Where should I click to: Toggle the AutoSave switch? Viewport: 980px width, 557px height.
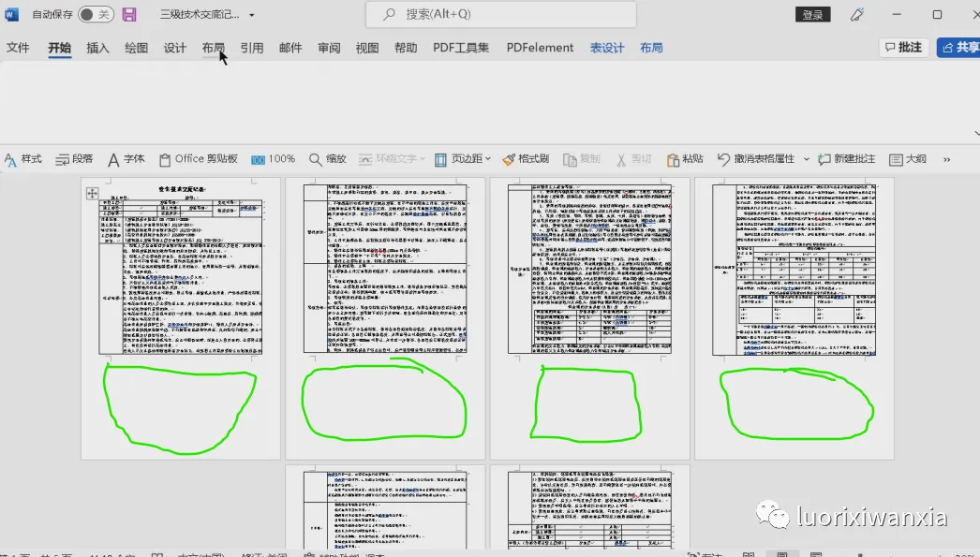pos(96,14)
